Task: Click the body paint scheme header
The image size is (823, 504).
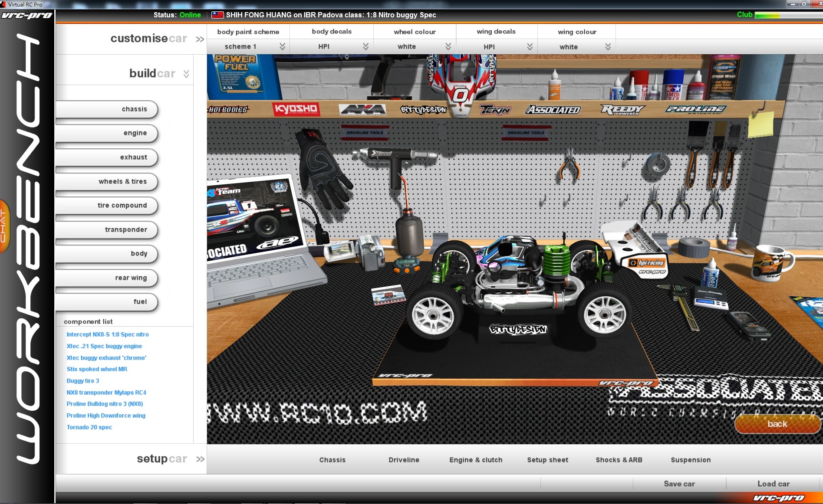Action: tap(248, 32)
